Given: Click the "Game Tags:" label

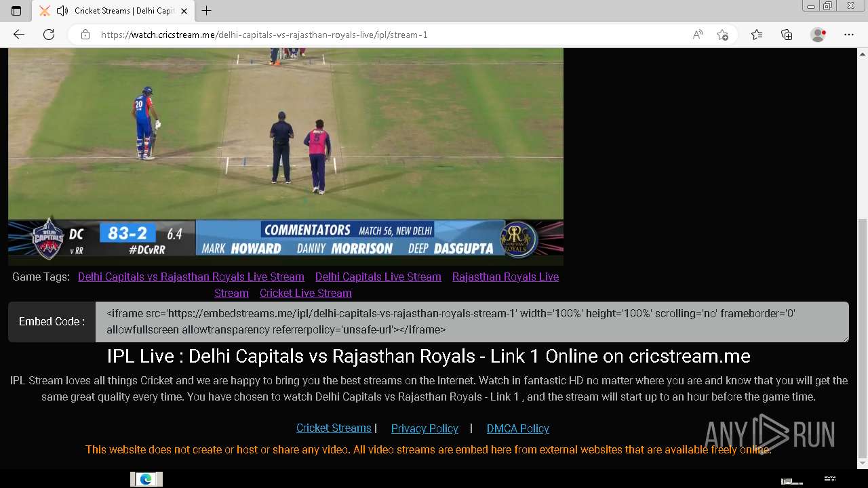Looking at the screenshot, I should coord(41,277).
